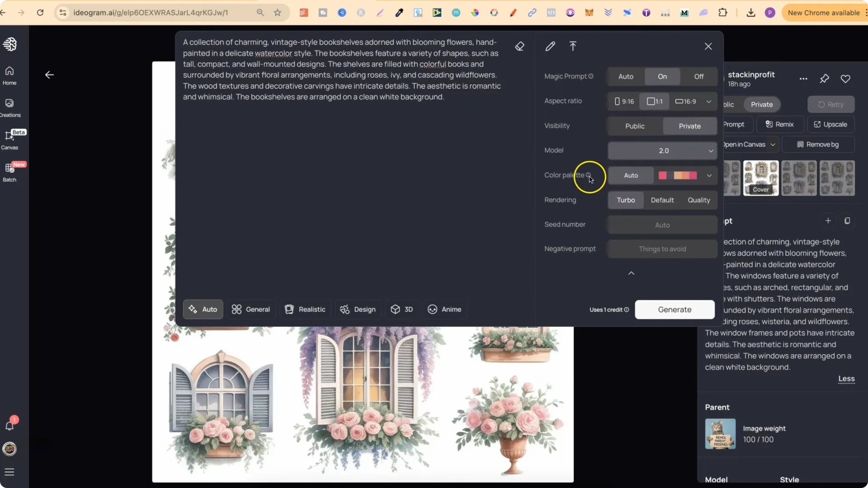
Task: Click the Generate button
Action: tap(675, 310)
